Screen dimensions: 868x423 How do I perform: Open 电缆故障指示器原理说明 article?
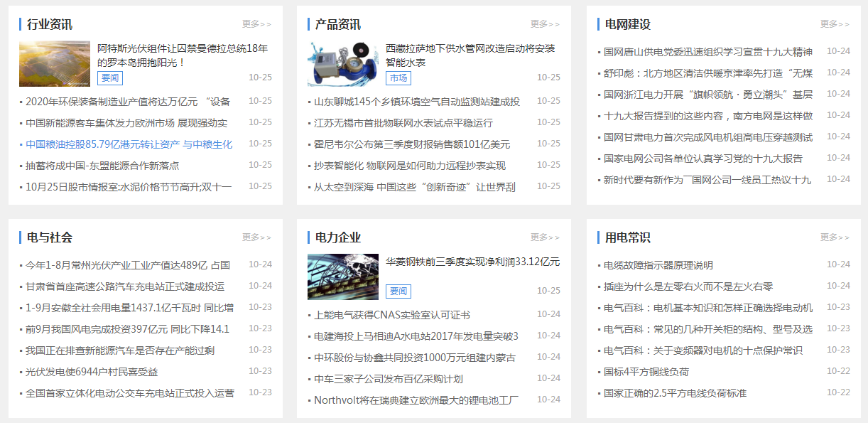(x=658, y=265)
